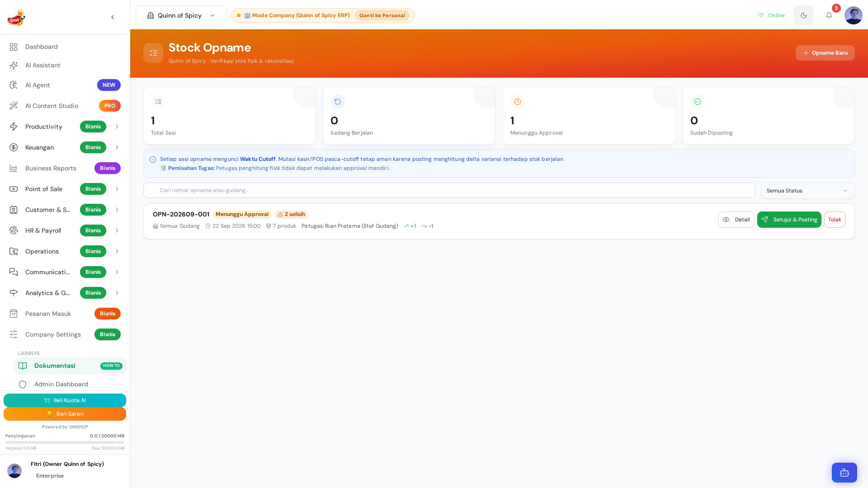
Task: Open AI Content Studio
Action: click(65, 106)
